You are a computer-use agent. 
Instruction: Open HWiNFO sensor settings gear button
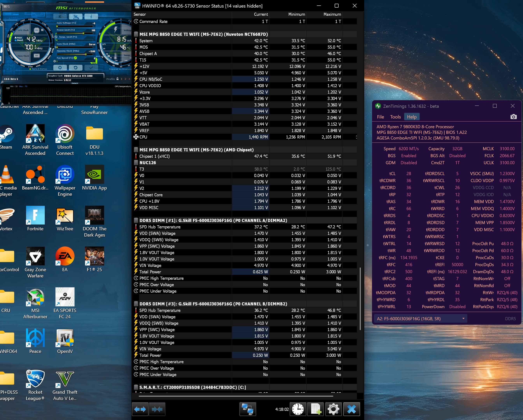[333, 409]
